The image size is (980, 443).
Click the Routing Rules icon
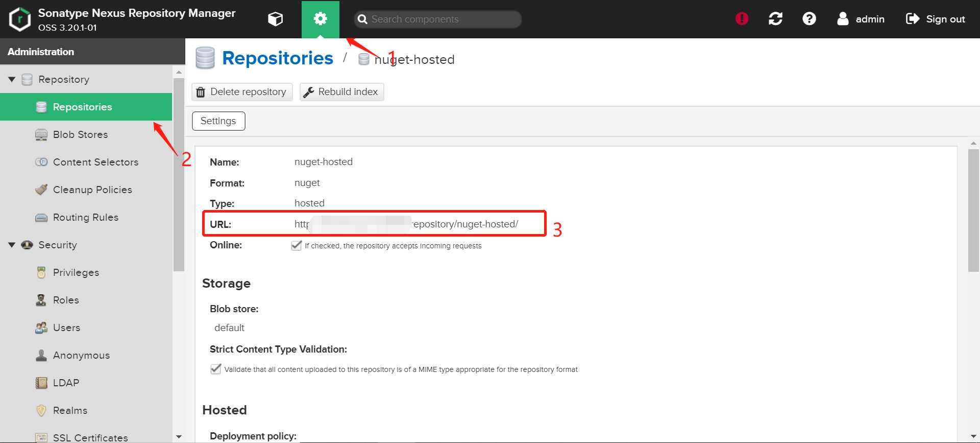41,218
